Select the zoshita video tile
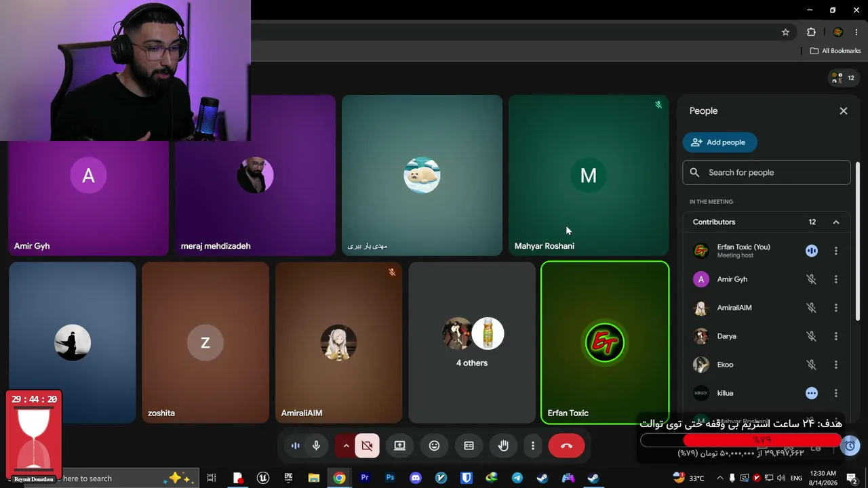 pyautogui.click(x=205, y=343)
